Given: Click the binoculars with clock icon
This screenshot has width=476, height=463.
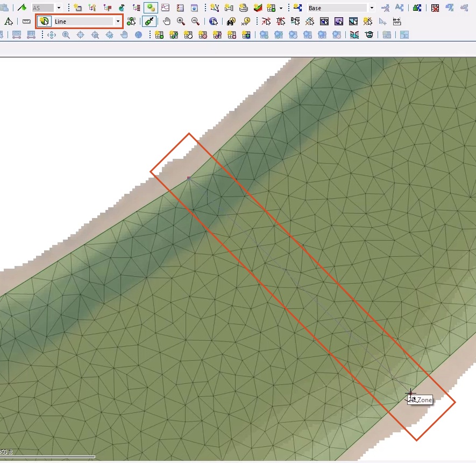Looking at the screenshot, I should tap(231, 22).
